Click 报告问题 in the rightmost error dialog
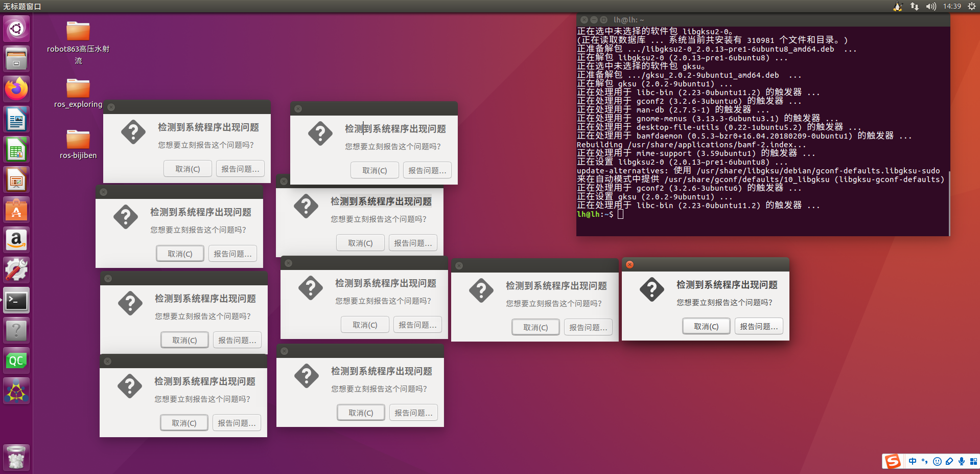The image size is (980, 474). (x=759, y=326)
